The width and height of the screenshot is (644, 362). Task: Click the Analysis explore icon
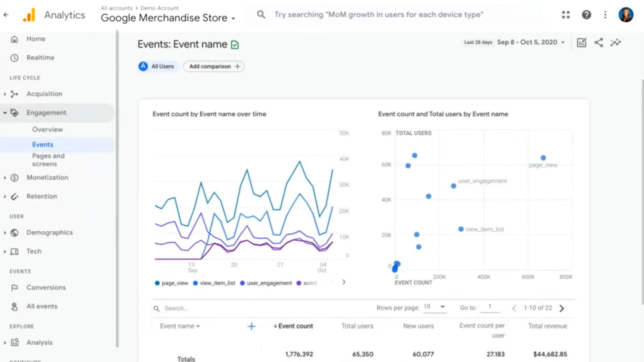pyautogui.click(x=15, y=342)
